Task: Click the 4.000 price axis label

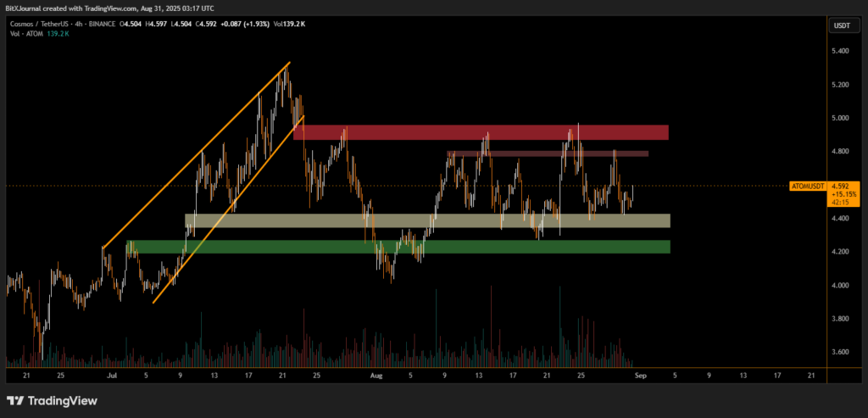Action: point(840,286)
